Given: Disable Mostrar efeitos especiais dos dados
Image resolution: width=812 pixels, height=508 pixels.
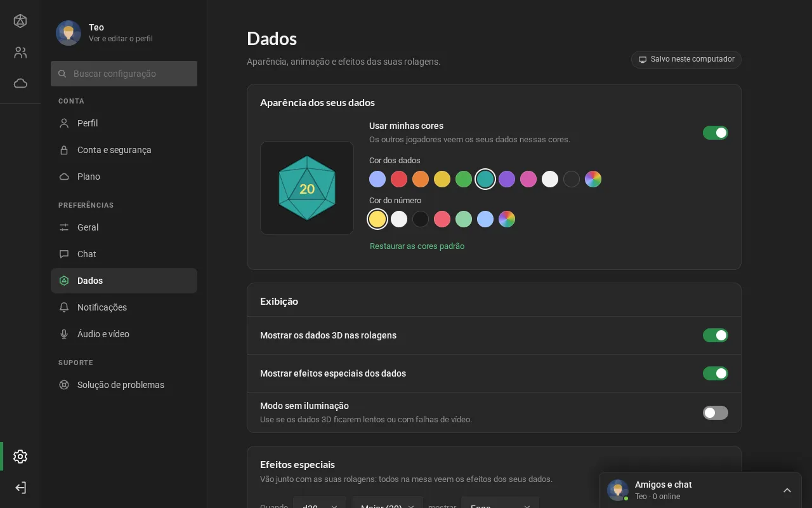Looking at the screenshot, I should 716,373.
